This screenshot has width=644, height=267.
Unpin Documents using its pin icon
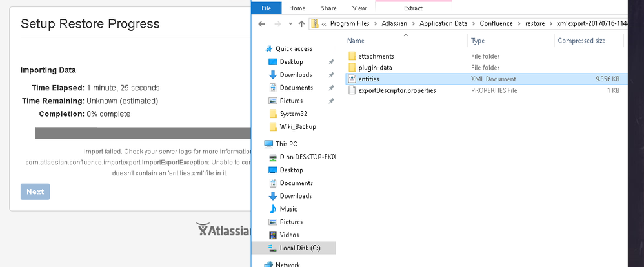(331, 88)
